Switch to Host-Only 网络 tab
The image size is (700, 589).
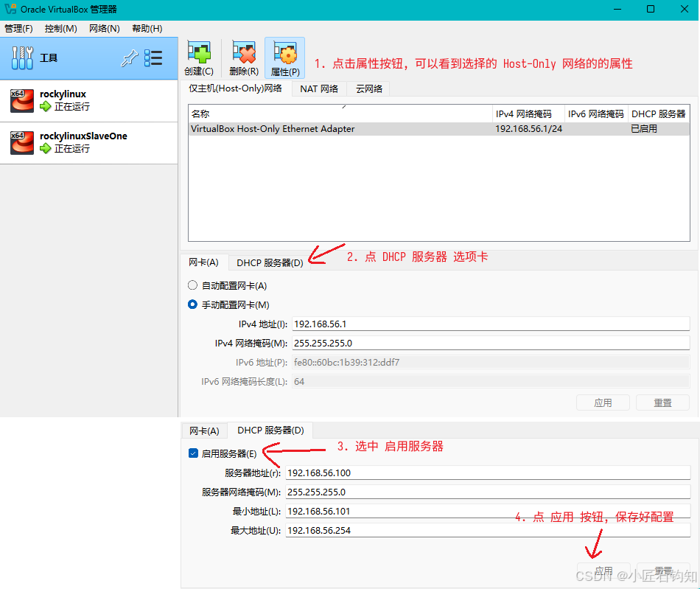236,88
